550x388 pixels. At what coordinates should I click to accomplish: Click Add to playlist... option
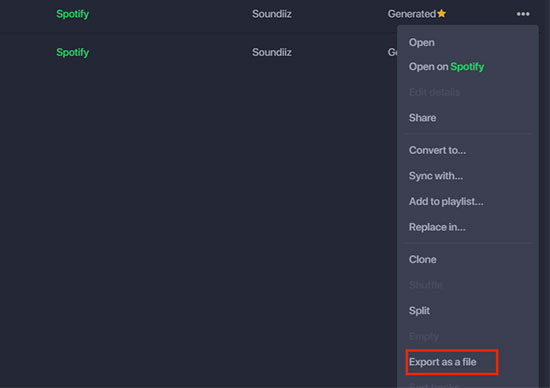pos(446,201)
